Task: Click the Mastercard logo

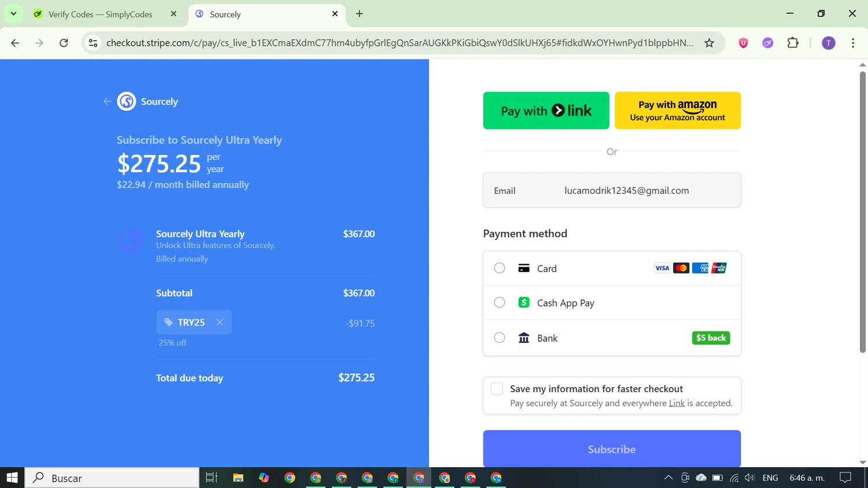Action: tap(681, 268)
